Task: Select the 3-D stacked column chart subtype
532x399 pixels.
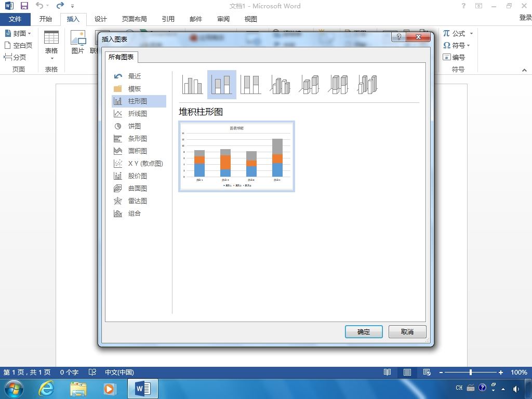Action: coord(309,85)
